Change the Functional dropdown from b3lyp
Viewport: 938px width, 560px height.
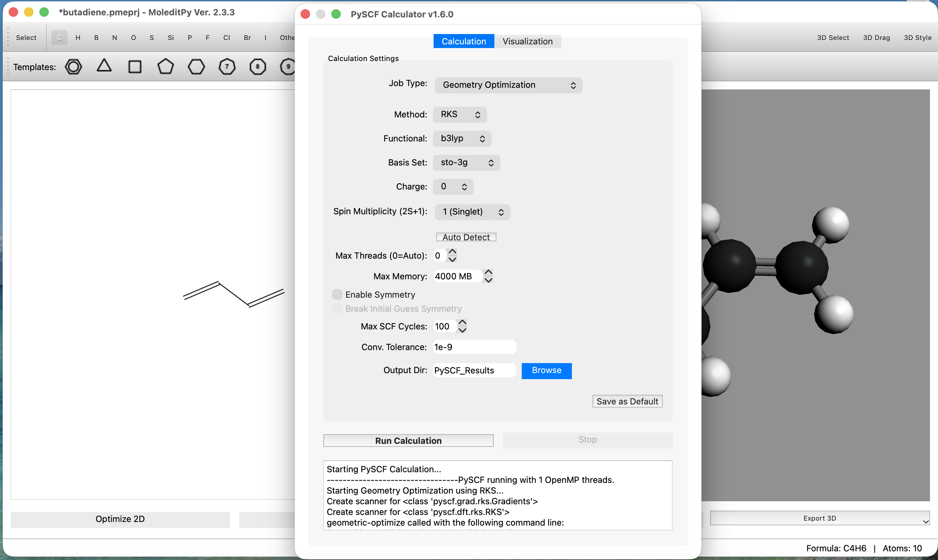pyautogui.click(x=461, y=138)
